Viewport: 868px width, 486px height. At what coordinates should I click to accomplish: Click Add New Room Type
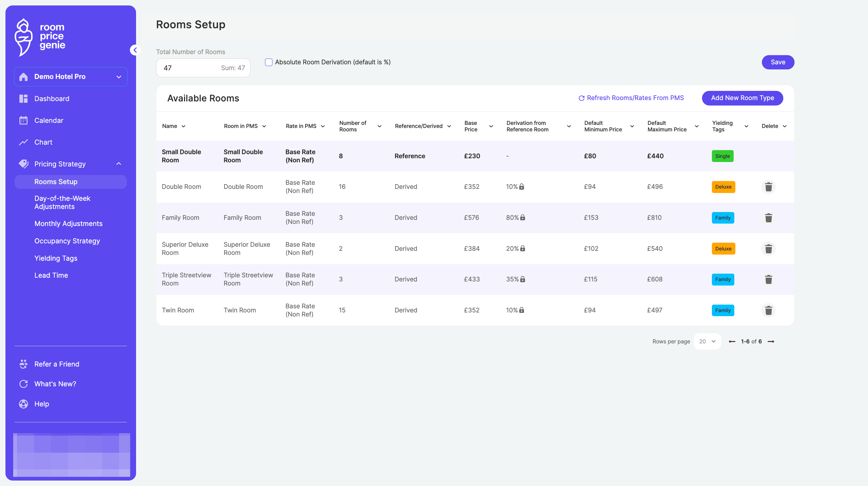point(742,98)
